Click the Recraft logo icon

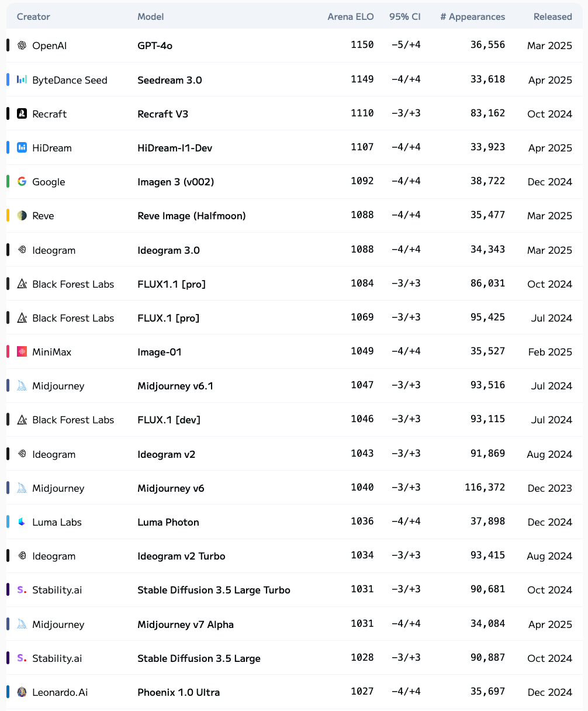22,113
